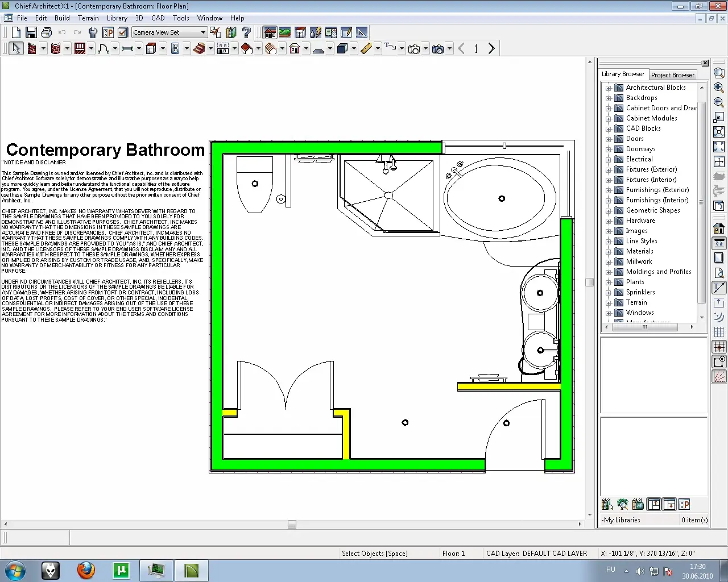The image size is (728, 582).
Task: Open Firefox from the Windows taskbar
Action: tap(86, 570)
